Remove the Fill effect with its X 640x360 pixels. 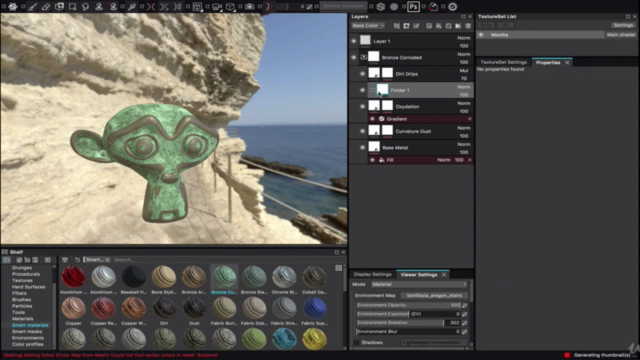[469, 160]
